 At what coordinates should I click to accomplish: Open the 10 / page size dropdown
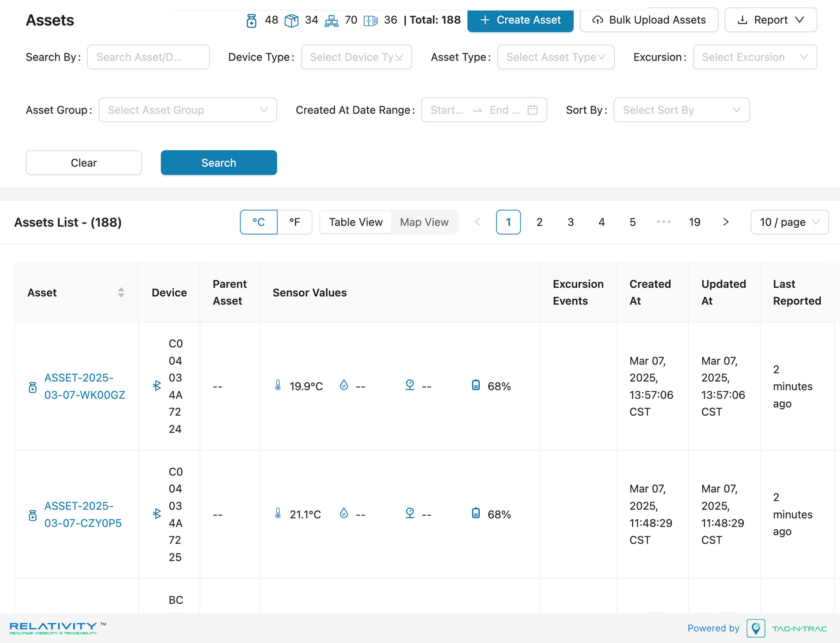790,222
